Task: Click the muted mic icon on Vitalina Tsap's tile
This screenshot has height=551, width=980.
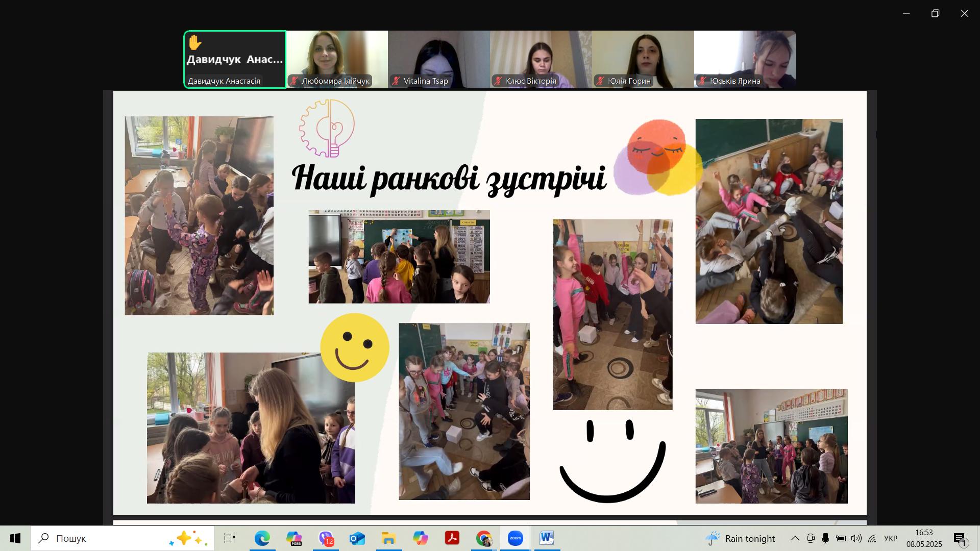Action: pos(396,81)
